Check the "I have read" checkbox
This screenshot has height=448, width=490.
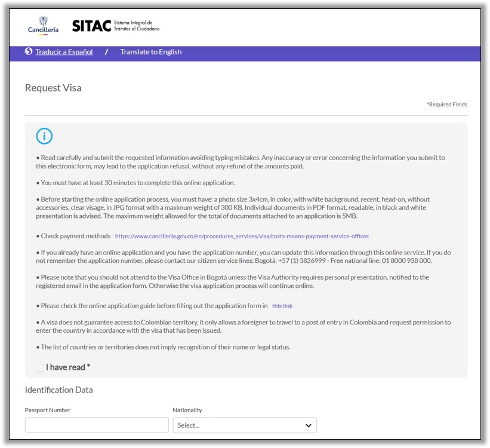coord(40,368)
